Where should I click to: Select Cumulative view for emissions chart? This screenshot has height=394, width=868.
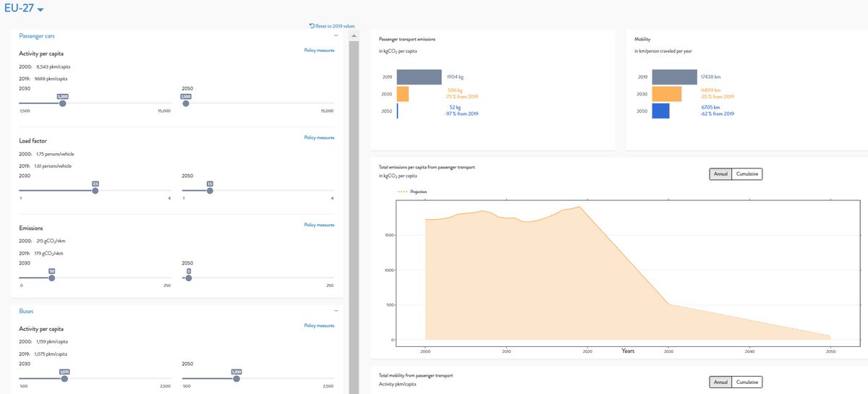click(747, 174)
